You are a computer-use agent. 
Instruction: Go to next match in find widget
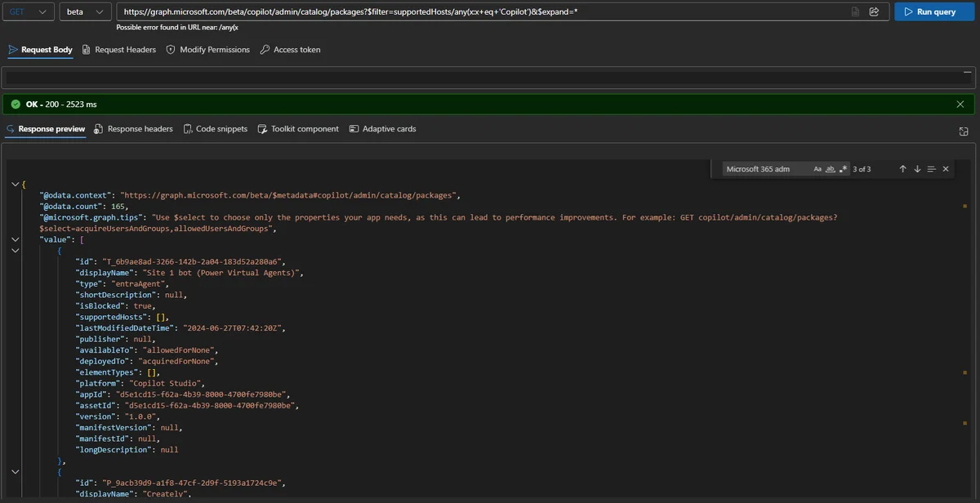click(917, 169)
